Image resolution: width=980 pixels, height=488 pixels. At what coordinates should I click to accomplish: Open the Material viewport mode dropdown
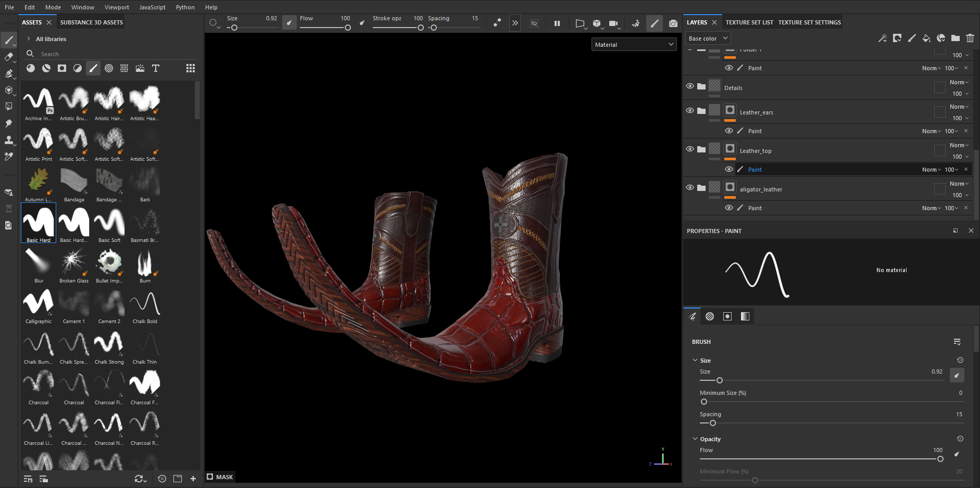coord(634,45)
